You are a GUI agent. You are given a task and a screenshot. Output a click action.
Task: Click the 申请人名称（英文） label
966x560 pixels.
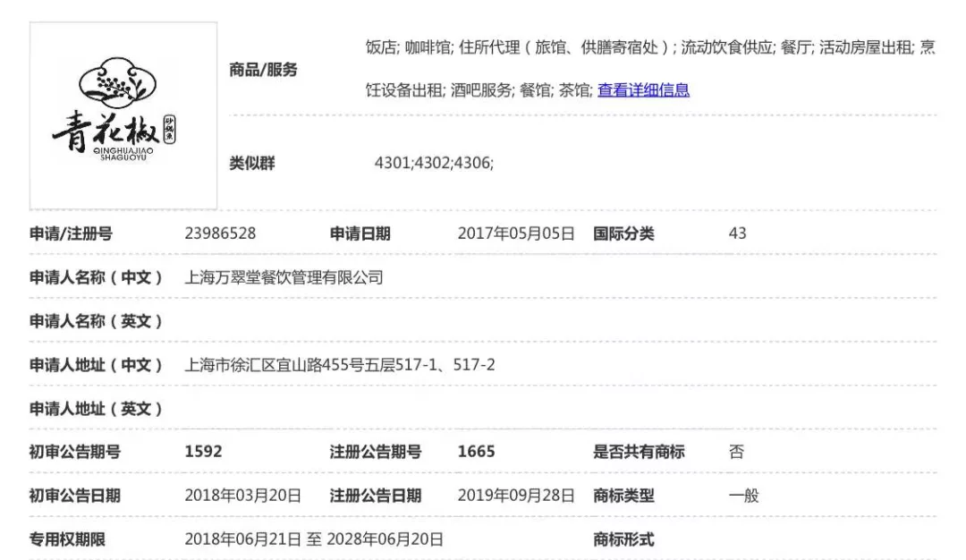(96, 321)
